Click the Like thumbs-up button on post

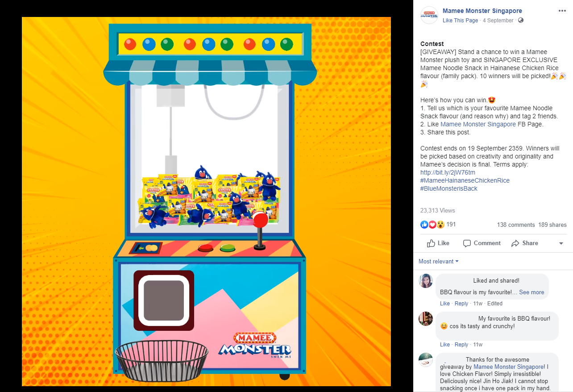(x=438, y=243)
